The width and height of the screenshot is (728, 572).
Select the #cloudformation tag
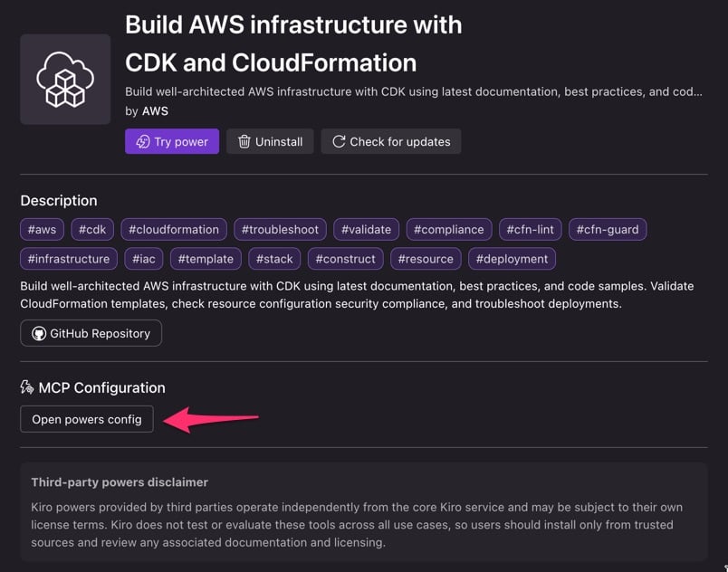pyautogui.click(x=174, y=229)
